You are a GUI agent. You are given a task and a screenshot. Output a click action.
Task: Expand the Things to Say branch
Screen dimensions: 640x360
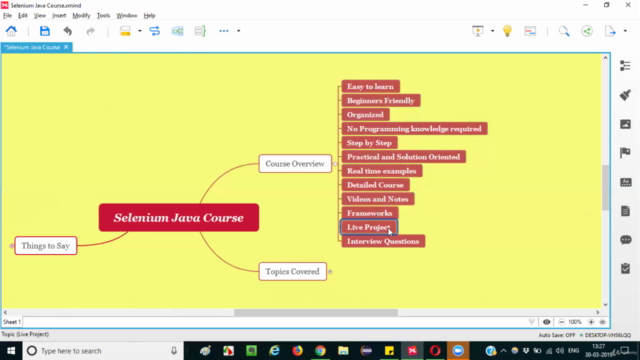(11, 246)
